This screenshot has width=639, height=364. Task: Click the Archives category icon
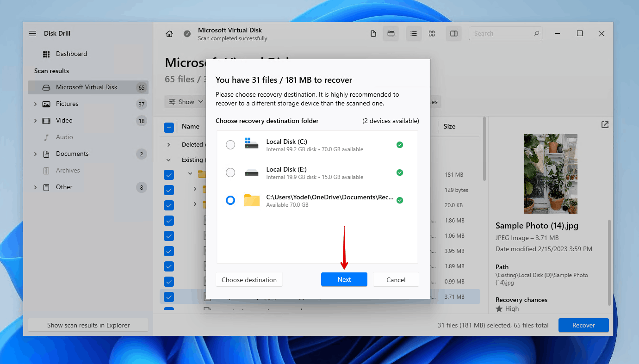[46, 171]
